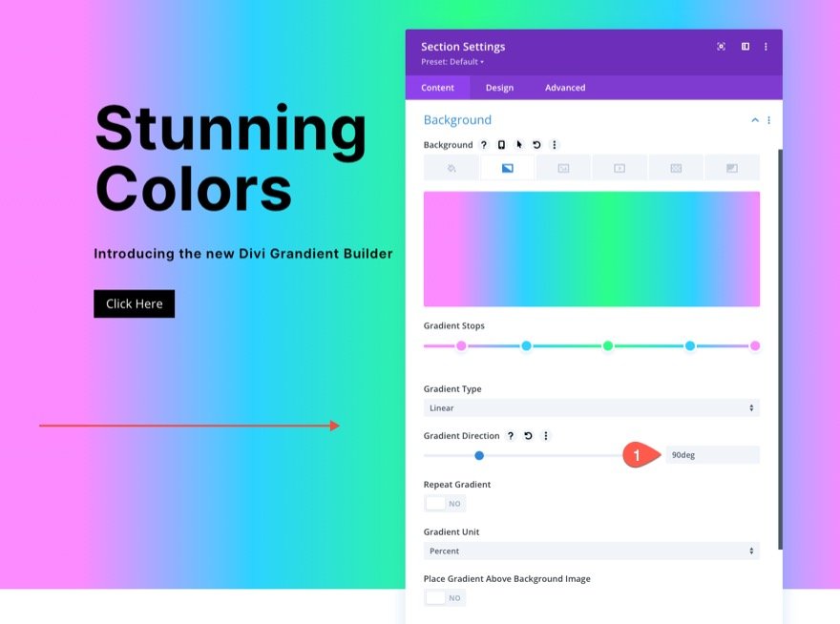This screenshot has width=840, height=624.
Task: Click the green middle gradient stop
Action: click(x=608, y=346)
